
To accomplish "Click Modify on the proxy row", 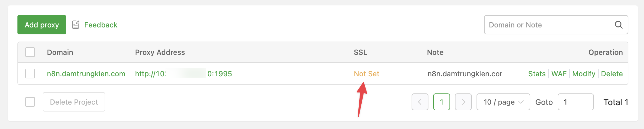I will 584,74.
